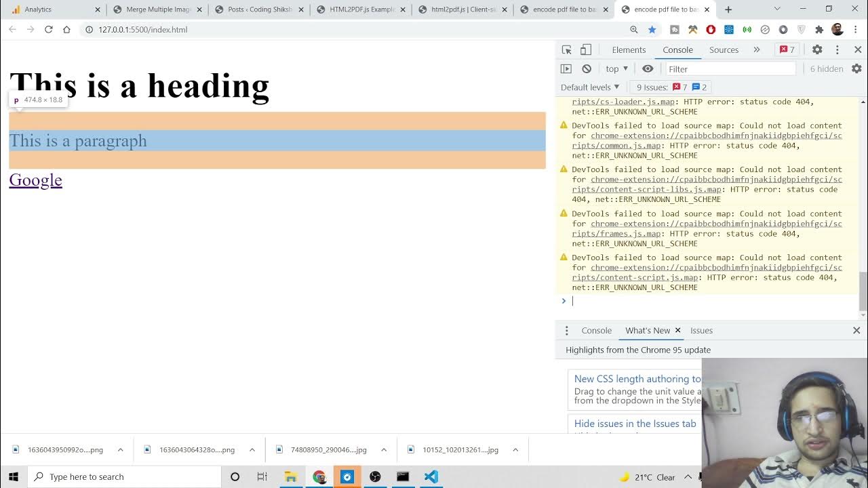
Task: Clear the console with the clear icon
Action: [587, 68]
